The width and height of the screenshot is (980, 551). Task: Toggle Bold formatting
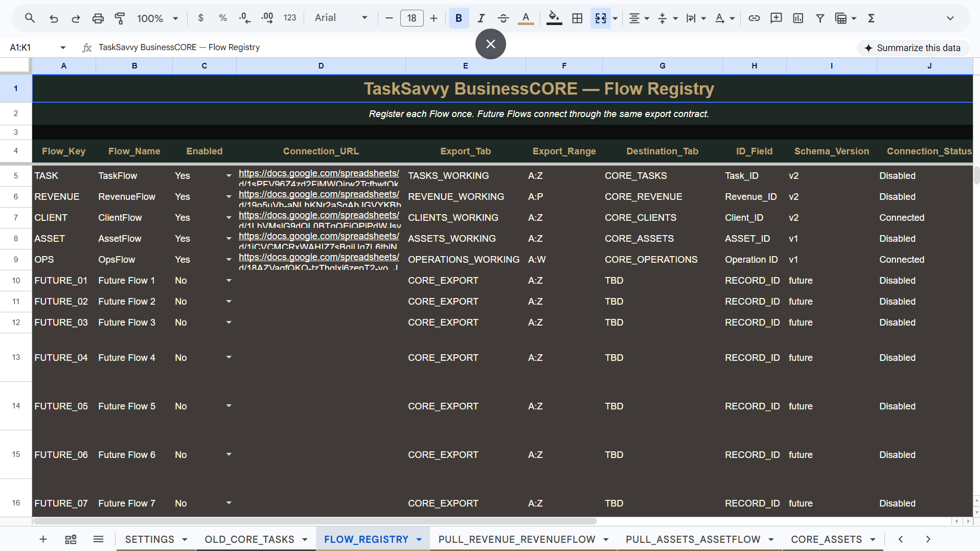point(459,18)
